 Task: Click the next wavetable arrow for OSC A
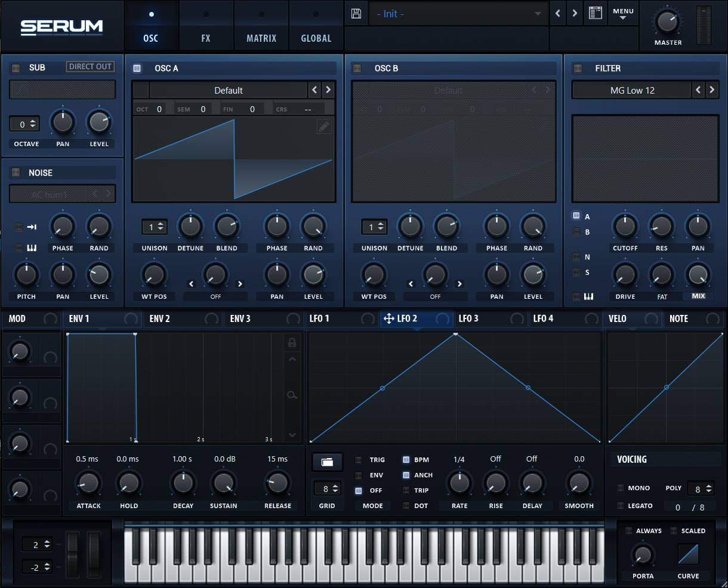(x=327, y=90)
